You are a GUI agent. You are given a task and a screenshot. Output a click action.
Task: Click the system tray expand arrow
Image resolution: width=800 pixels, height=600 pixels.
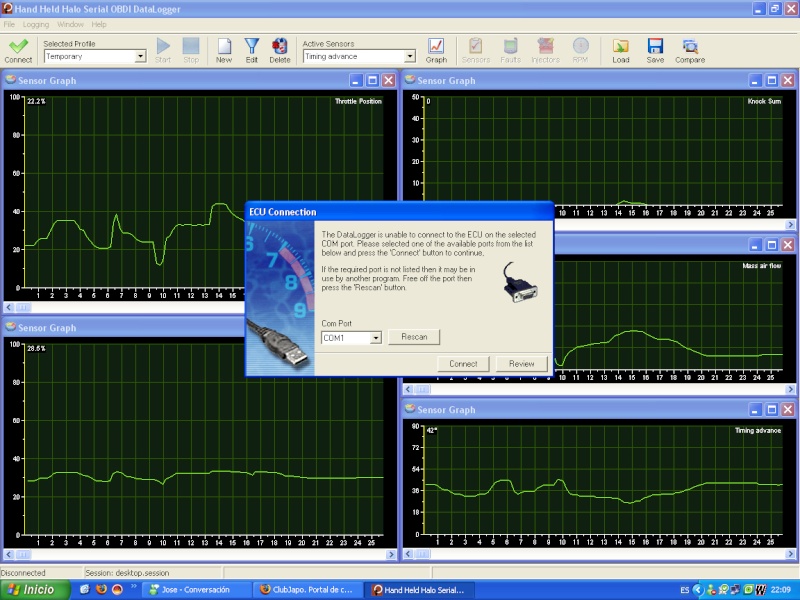tap(697, 590)
